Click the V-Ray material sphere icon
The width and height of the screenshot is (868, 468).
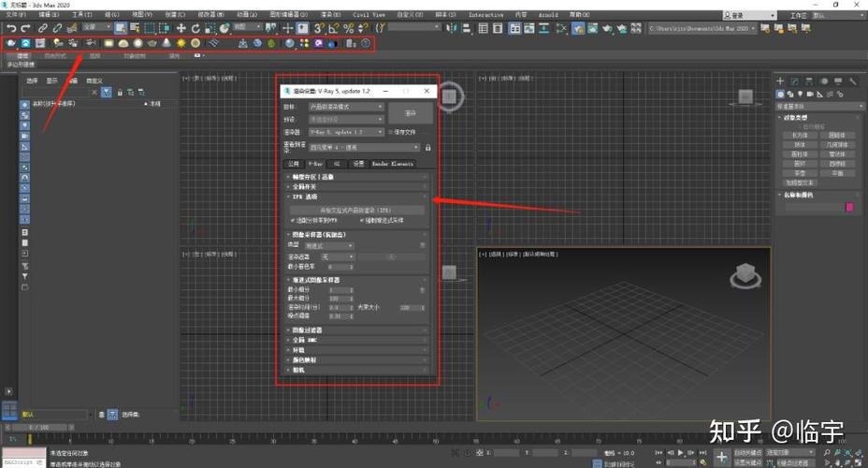click(x=290, y=43)
